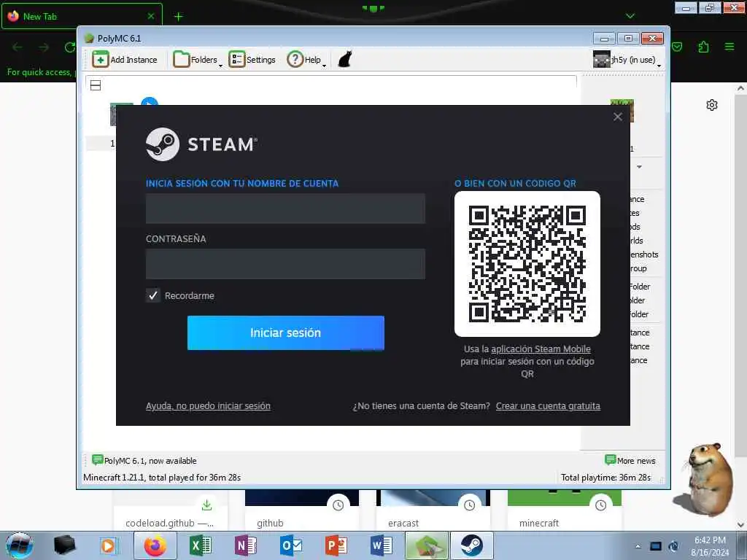Launch Outlook from the taskbar
747x560 pixels.
pos(290,545)
